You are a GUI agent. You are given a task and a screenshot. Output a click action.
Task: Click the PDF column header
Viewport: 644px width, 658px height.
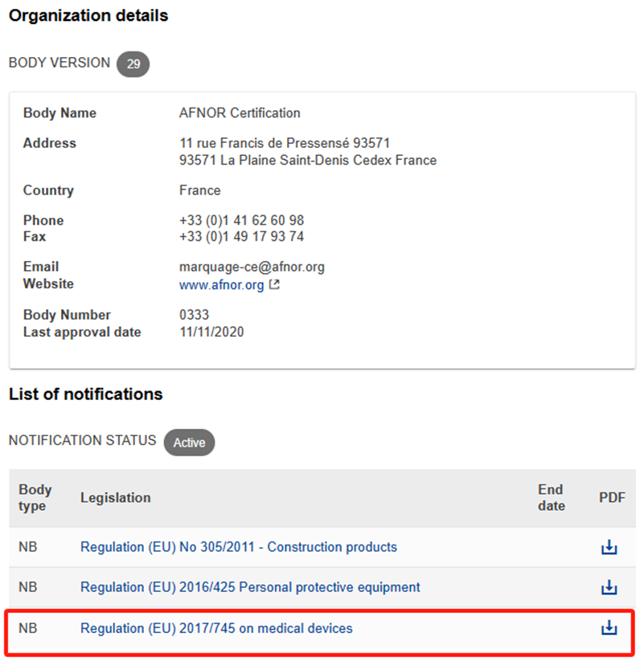click(x=612, y=497)
